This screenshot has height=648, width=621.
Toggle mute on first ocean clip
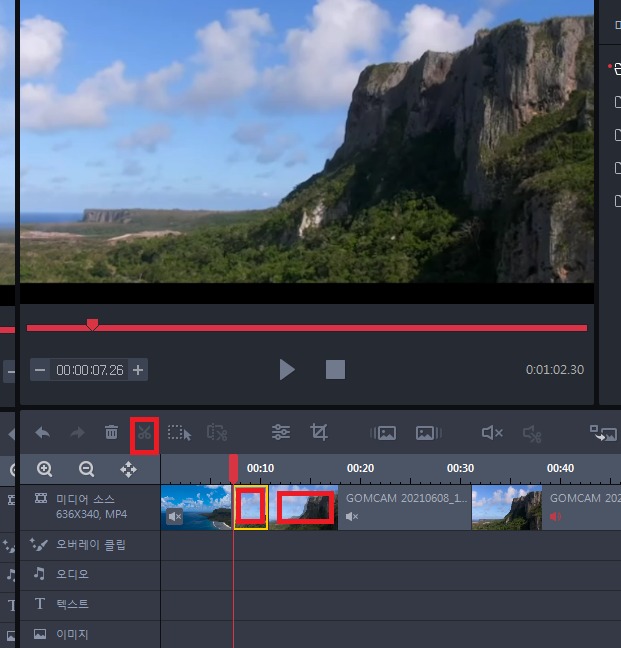(175, 517)
